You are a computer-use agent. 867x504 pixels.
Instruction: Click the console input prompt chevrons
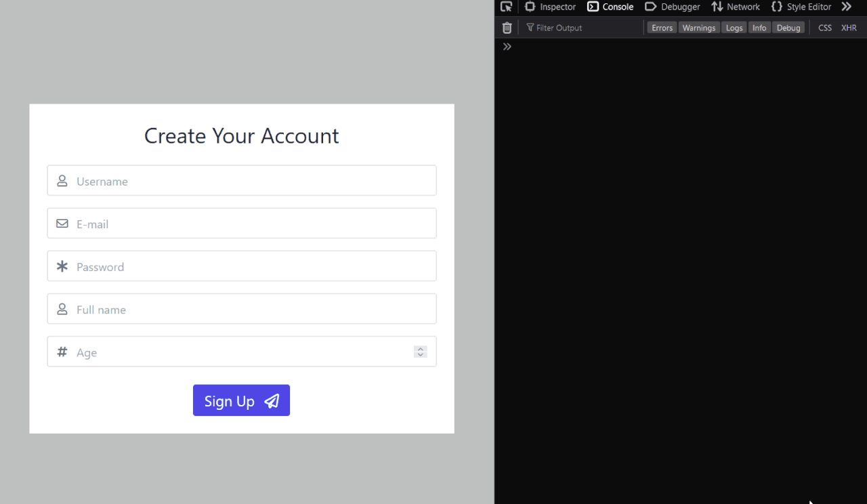[507, 47]
